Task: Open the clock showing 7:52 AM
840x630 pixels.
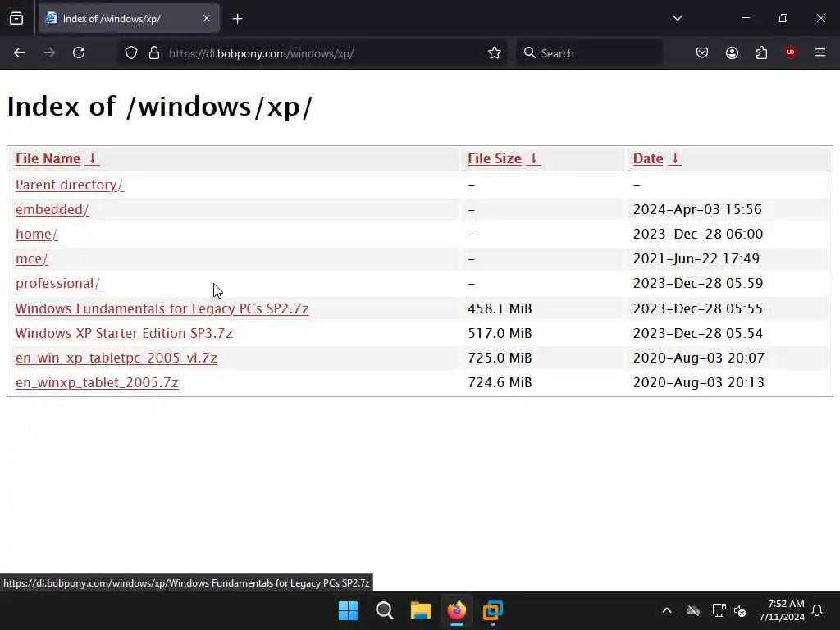Action: pos(782,610)
